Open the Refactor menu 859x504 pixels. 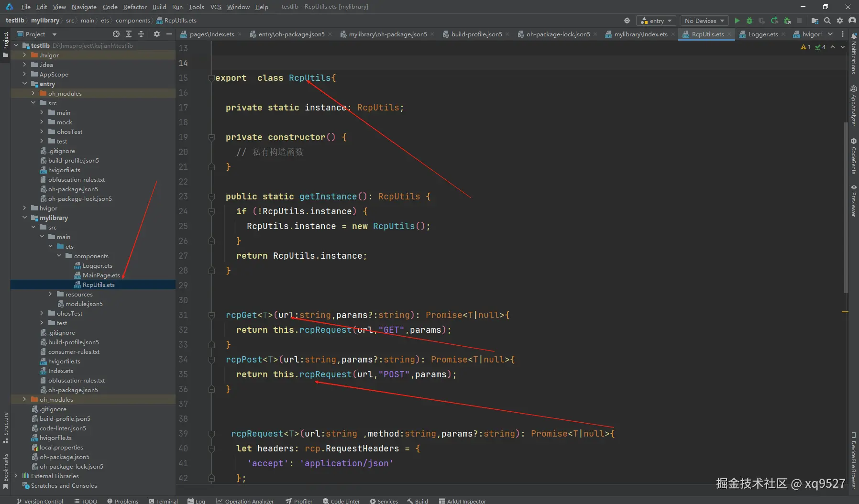[x=135, y=7]
